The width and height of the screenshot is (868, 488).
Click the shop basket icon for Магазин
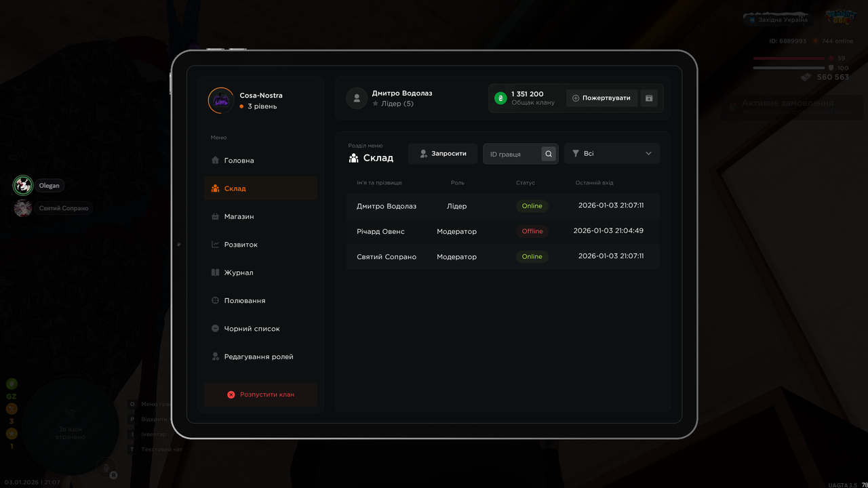(x=215, y=216)
